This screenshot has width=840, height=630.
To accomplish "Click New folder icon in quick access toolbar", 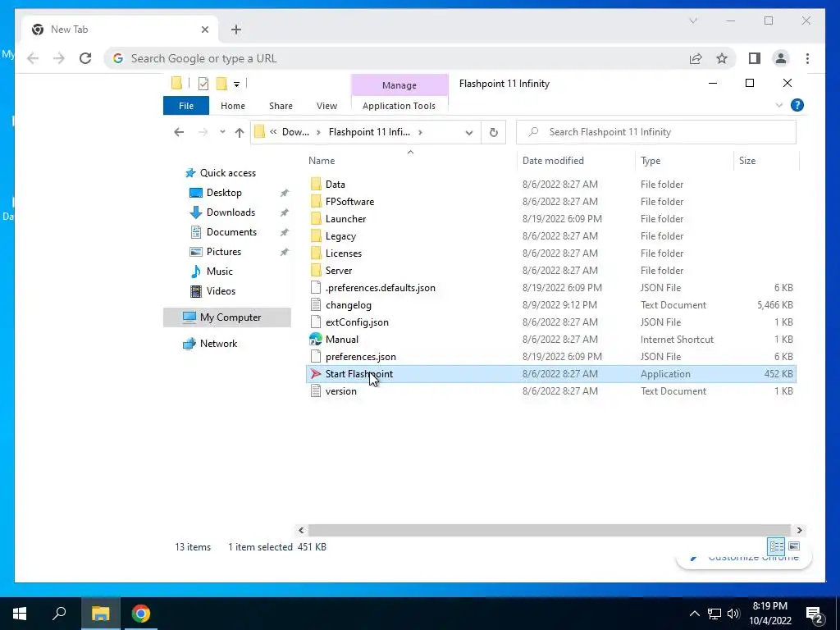I will click(221, 84).
